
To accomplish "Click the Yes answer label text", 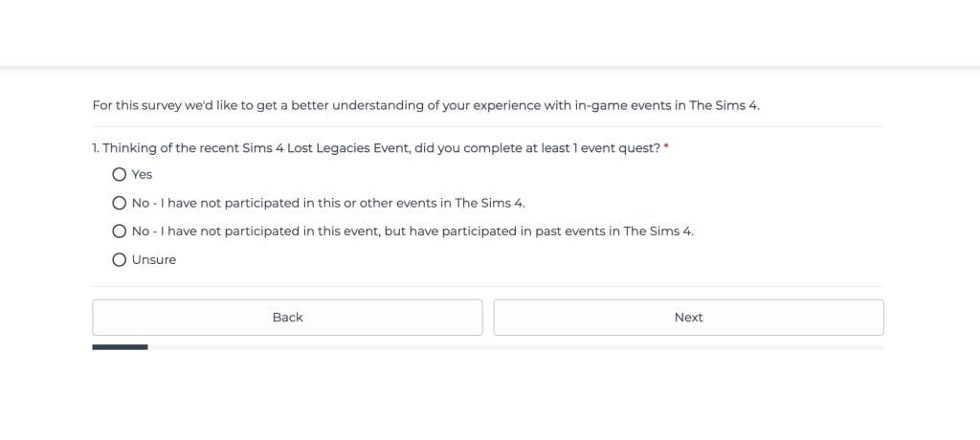I will pyautogui.click(x=143, y=174).
